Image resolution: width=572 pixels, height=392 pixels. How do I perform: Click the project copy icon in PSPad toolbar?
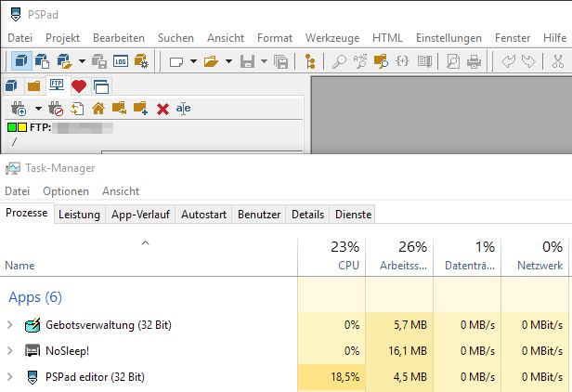click(x=43, y=61)
